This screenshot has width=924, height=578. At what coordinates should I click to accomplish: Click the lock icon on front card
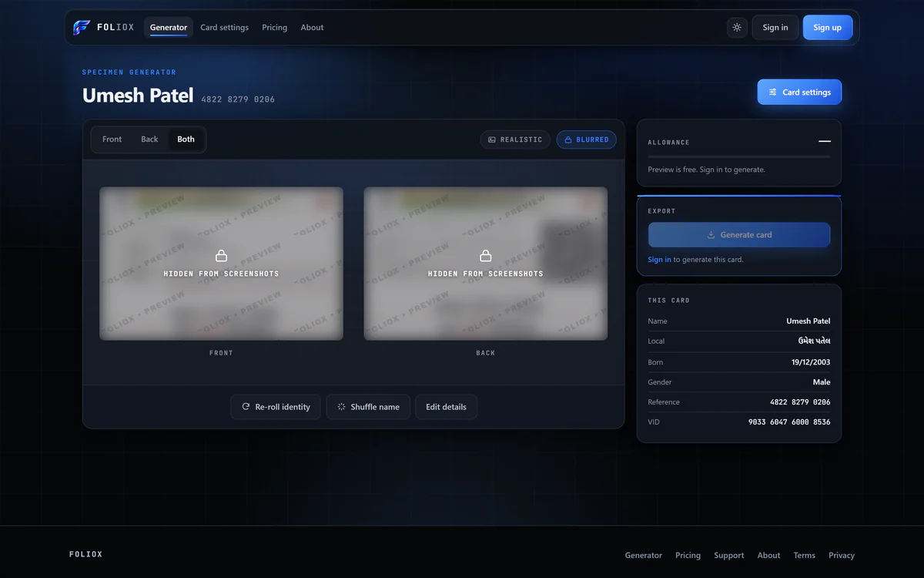[x=221, y=256]
